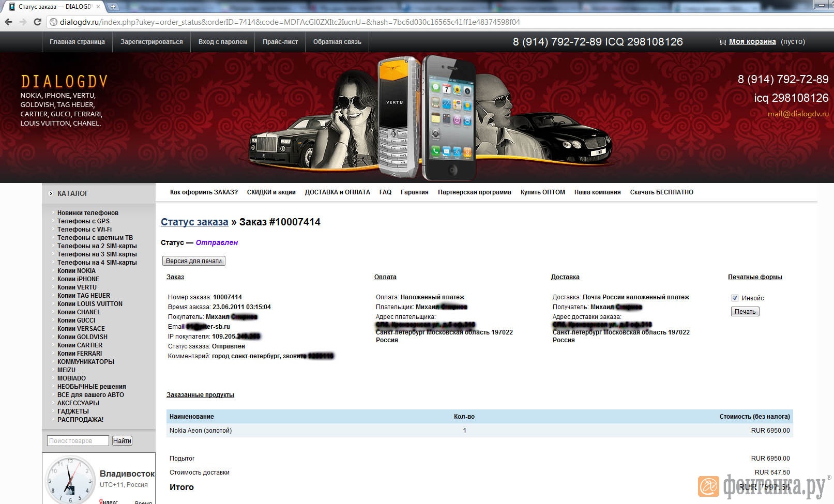Open РАСПРОДАЖА! category
The width and height of the screenshot is (834, 504).
coord(80,420)
